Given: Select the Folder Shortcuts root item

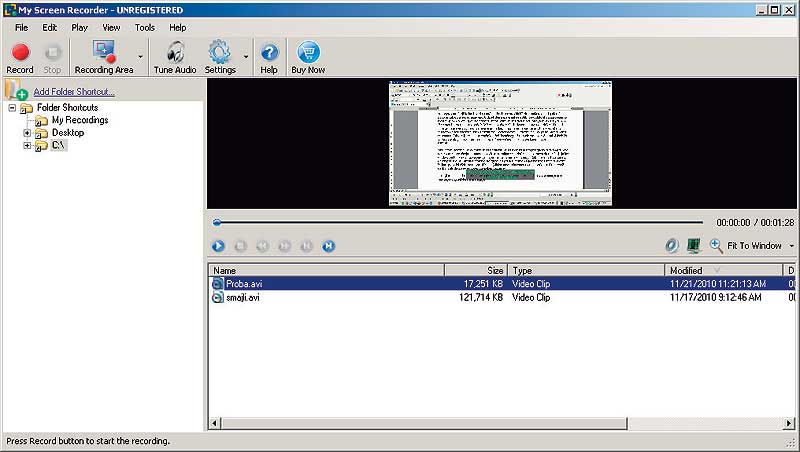Looking at the screenshot, I should pos(67,108).
